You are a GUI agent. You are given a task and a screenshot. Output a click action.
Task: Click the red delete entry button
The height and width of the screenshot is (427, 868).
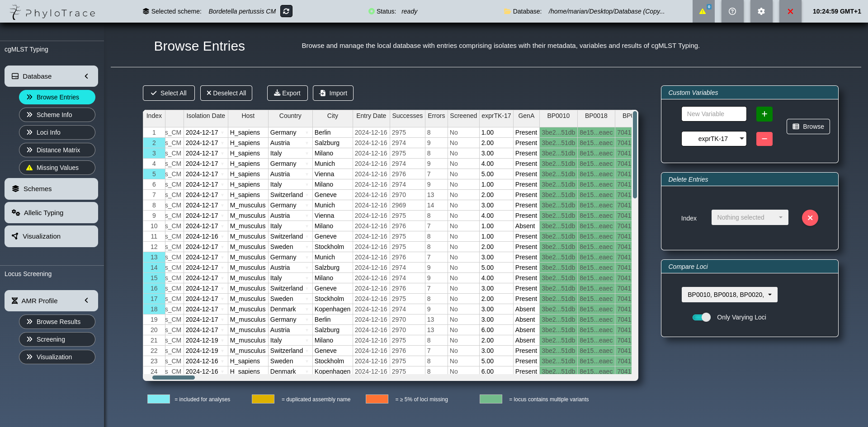click(x=810, y=218)
